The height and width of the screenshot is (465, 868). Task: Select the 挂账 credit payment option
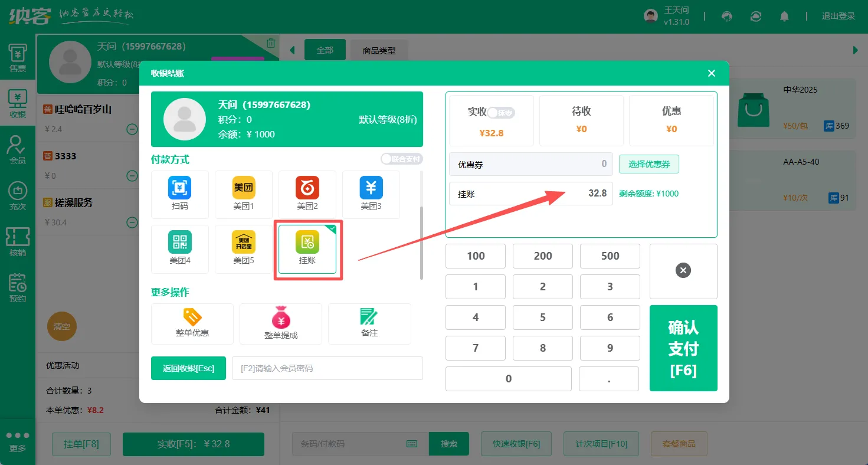pos(307,248)
